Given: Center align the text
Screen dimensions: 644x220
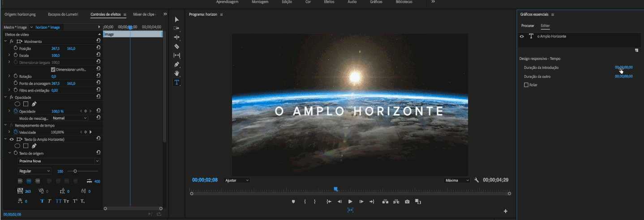Looking at the screenshot, I should click(x=29, y=181).
